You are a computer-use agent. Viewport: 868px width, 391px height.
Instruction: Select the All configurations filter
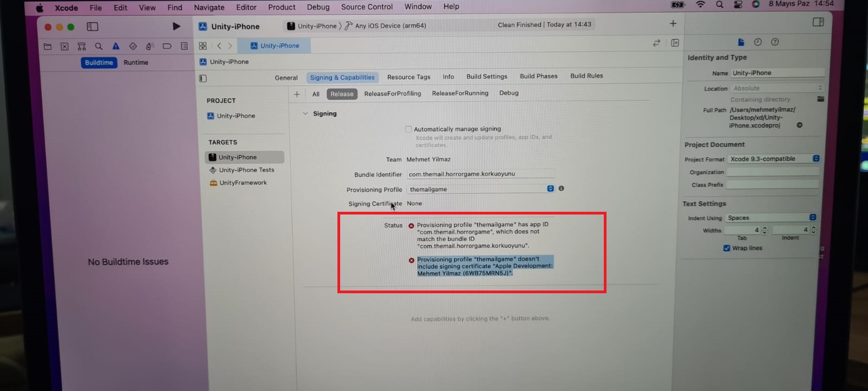(x=316, y=94)
